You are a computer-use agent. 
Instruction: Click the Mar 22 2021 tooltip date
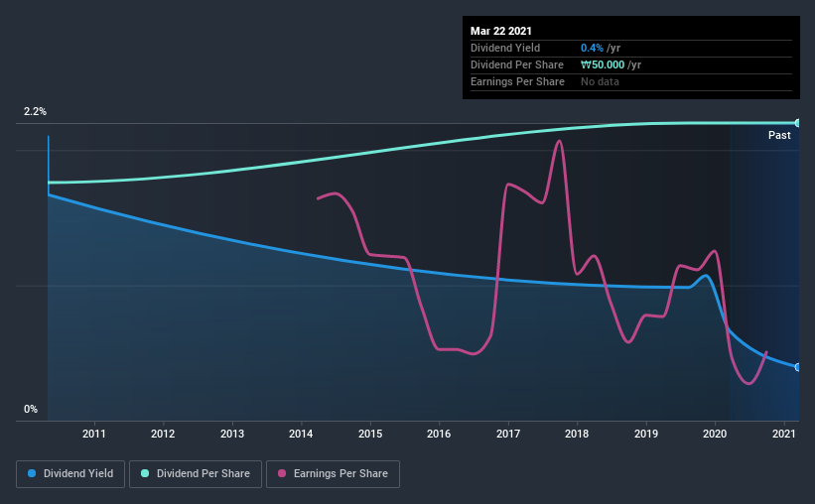501,31
